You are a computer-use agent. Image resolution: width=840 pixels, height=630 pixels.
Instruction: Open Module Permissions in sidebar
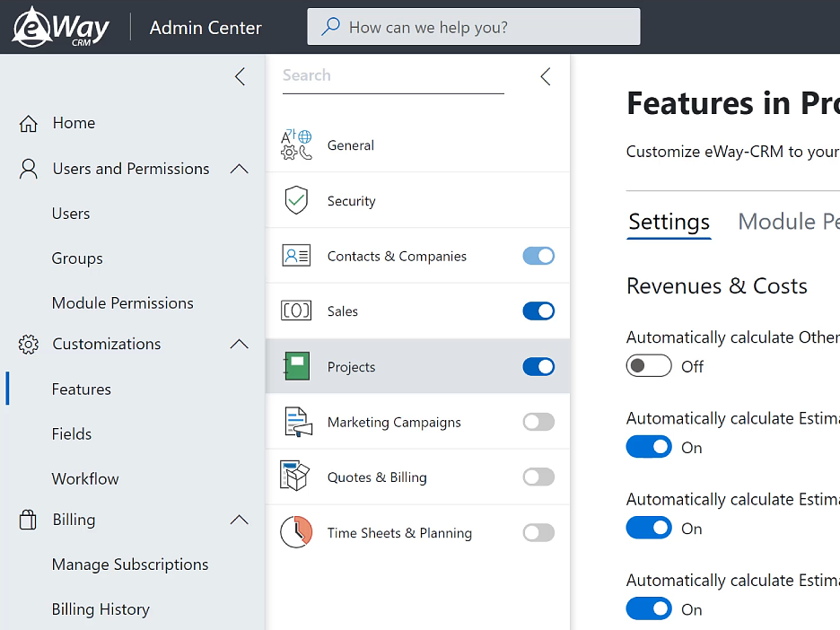pyautogui.click(x=123, y=303)
